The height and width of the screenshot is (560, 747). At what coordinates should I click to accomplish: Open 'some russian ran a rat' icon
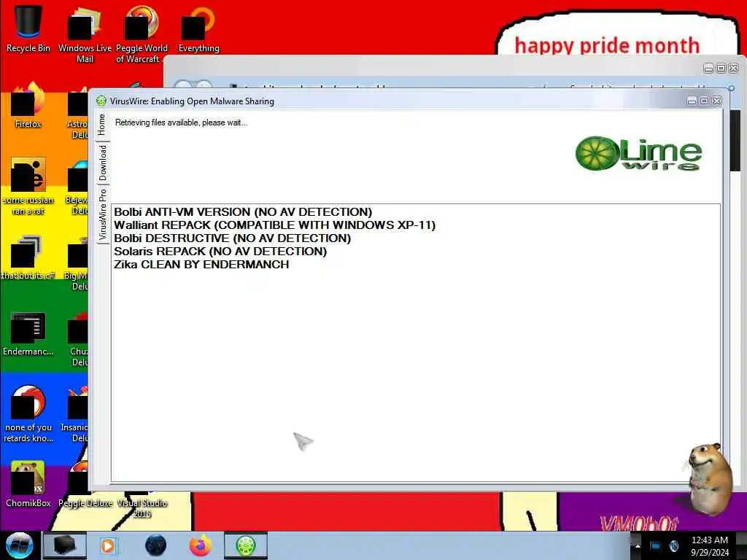[28, 187]
